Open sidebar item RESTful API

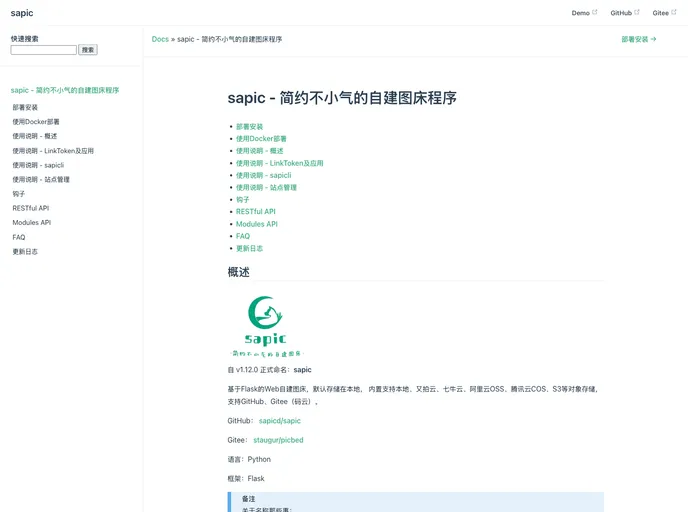pyautogui.click(x=31, y=208)
